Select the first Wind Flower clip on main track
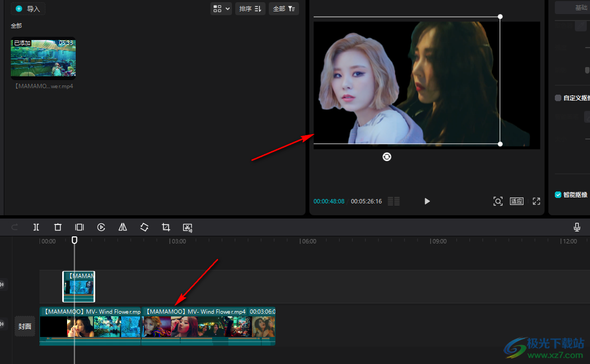The width and height of the screenshot is (590, 364). tap(90, 326)
